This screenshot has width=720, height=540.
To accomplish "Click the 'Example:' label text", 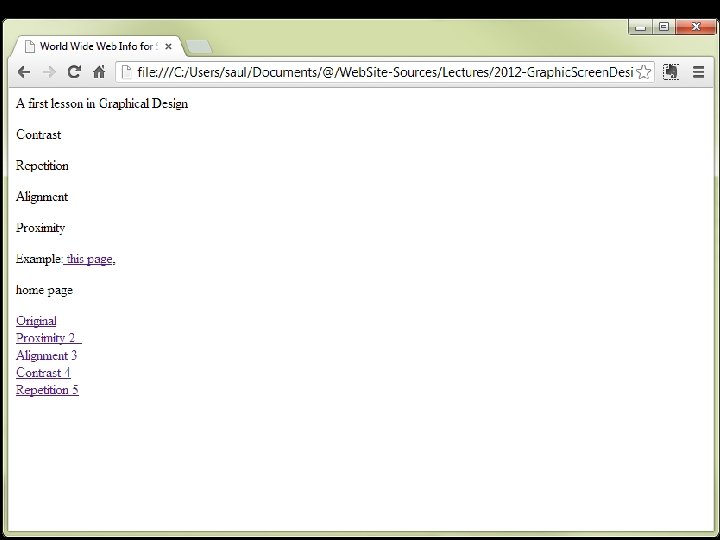I will (x=39, y=259).
